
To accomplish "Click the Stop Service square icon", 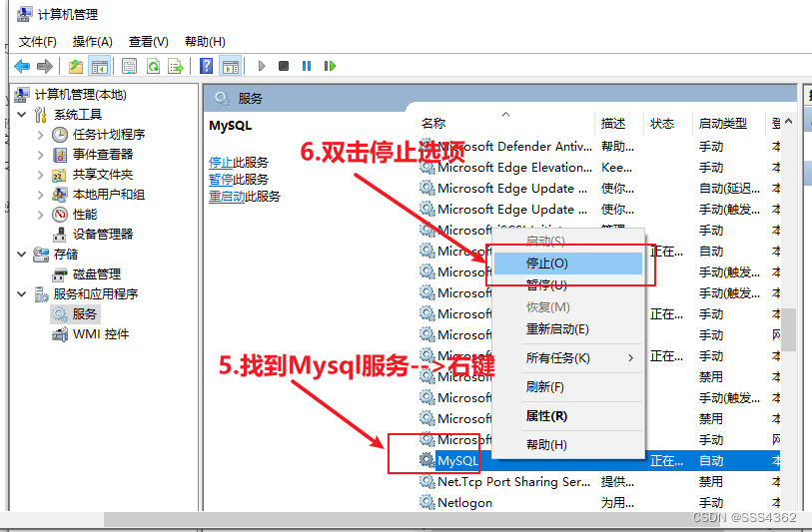I will click(284, 66).
